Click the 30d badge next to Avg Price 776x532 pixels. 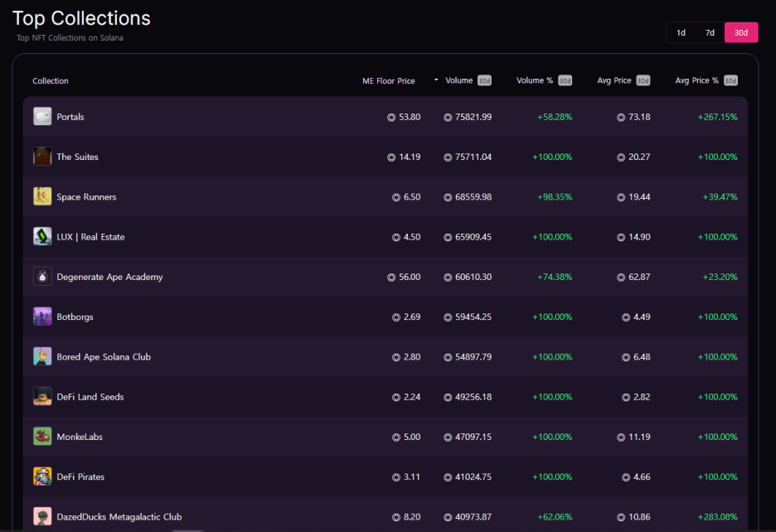click(x=643, y=80)
